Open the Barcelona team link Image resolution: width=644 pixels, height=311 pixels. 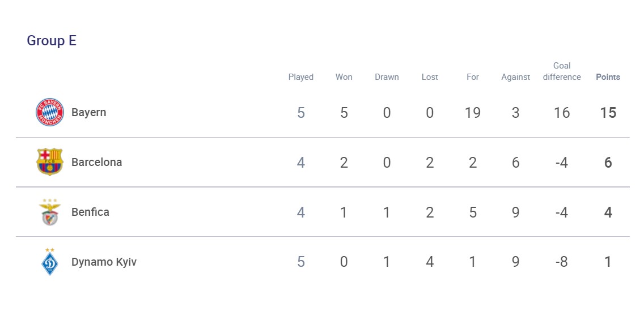(x=96, y=162)
